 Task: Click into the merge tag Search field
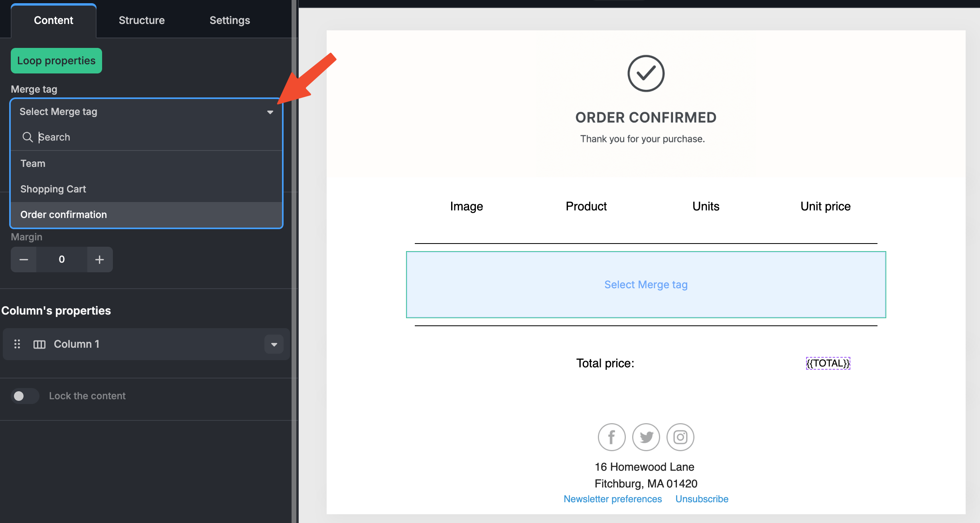coord(156,137)
